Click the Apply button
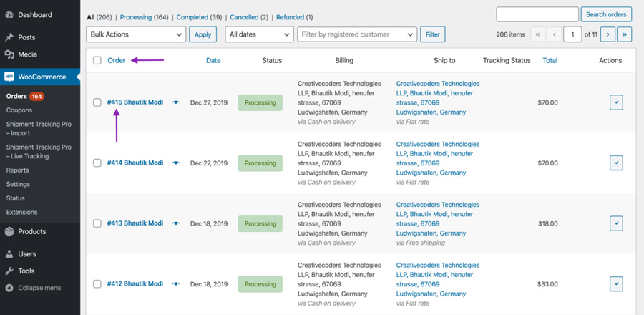Viewport: 644px width, 315px height. coord(203,34)
